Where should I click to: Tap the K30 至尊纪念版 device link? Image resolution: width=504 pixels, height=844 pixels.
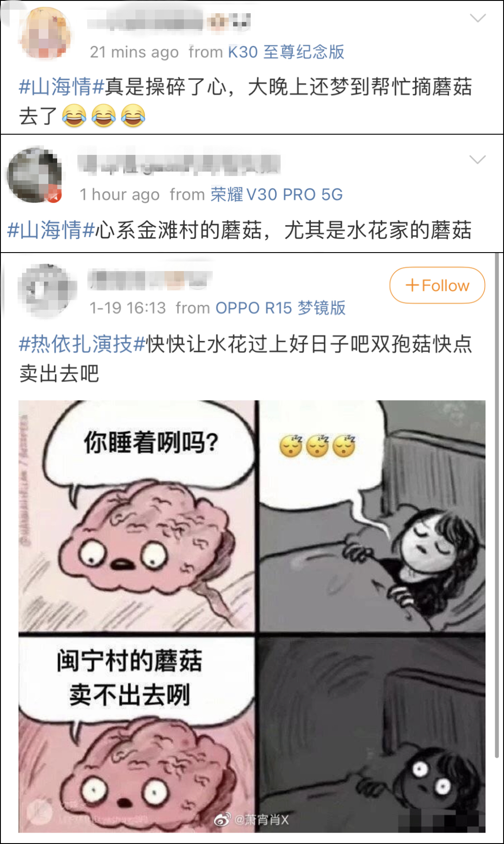click(286, 52)
